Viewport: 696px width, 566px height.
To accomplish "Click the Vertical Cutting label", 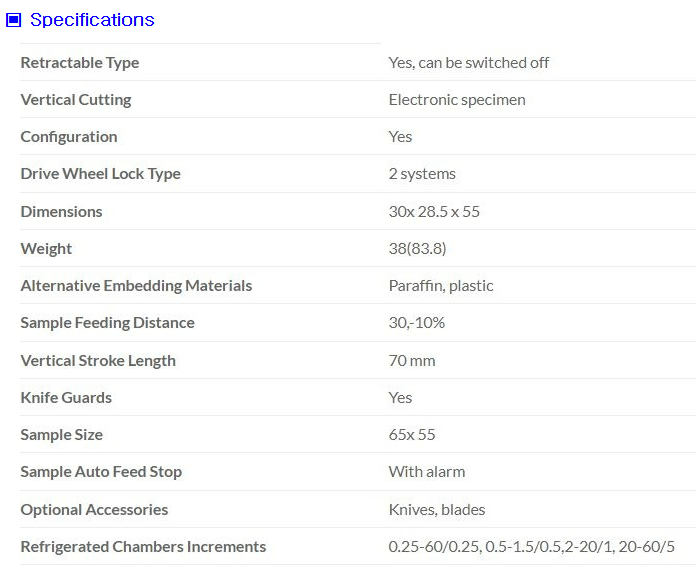I will coord(76,100).
